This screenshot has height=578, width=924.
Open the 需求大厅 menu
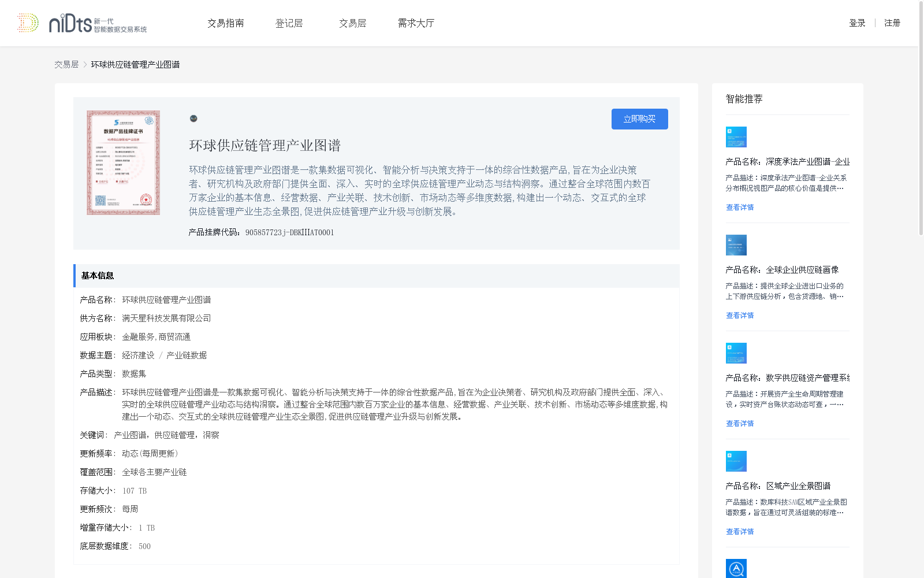pos(416,23)
